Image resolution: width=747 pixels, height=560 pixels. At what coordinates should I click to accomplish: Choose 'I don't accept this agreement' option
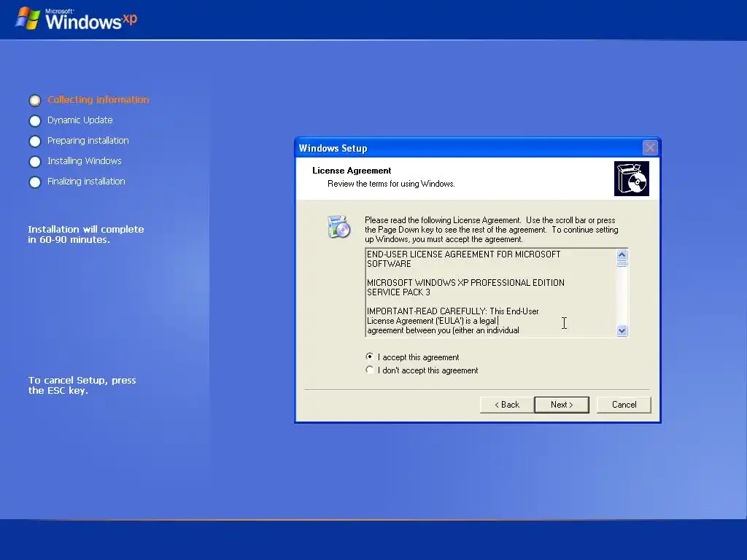[x=369, y=370]
